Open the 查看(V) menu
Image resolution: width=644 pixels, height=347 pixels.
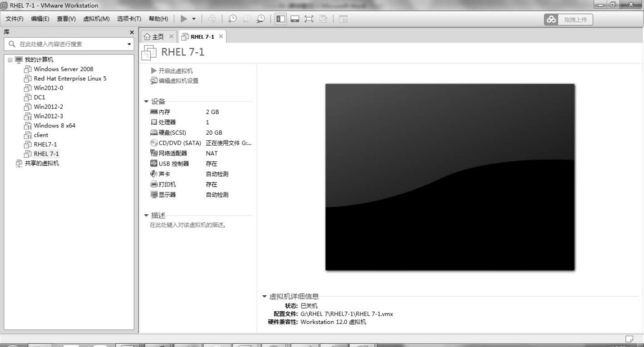[x=66, y=19]
